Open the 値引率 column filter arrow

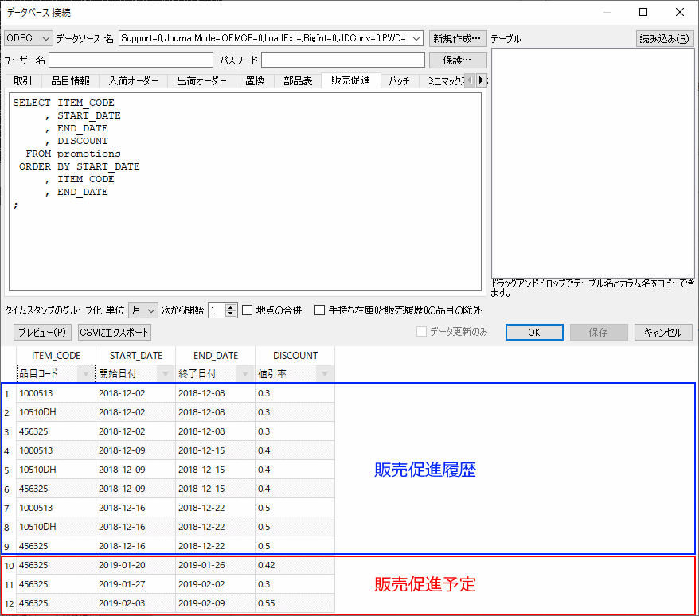[325, 374]
